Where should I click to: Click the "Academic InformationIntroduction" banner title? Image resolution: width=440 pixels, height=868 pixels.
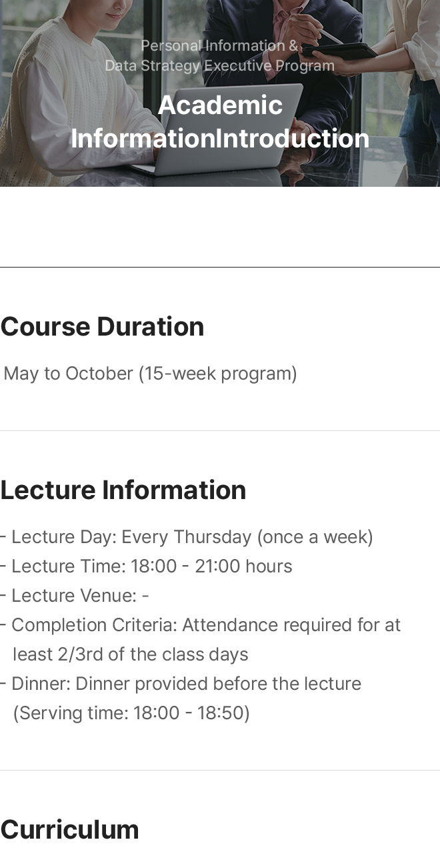click(220, 121)
